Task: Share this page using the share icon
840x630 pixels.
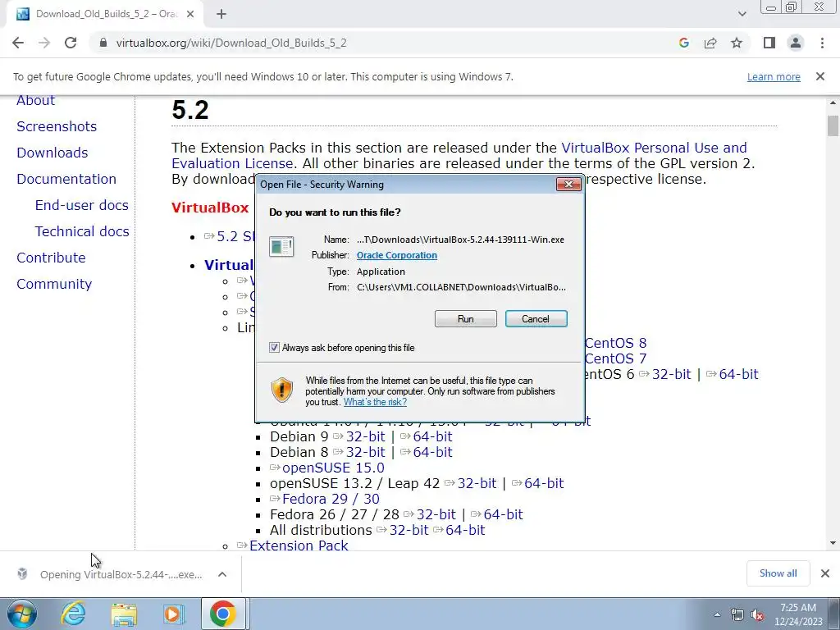Action: (x=710, y=43)
